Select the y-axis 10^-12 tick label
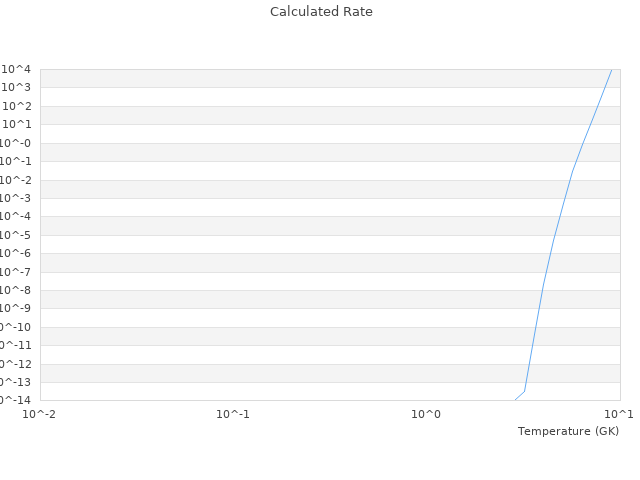 coord(13,364)
